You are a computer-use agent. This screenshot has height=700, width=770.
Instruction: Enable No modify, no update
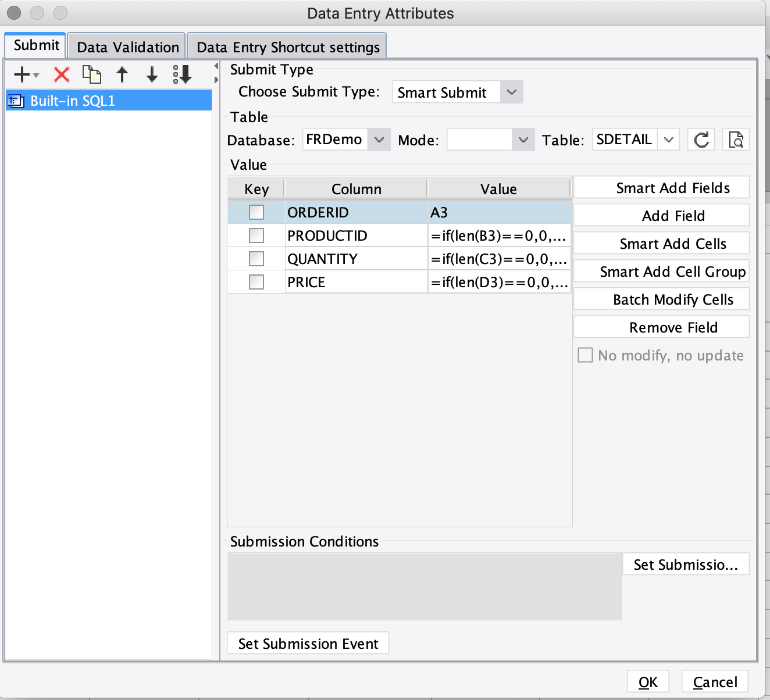(585, 355)
